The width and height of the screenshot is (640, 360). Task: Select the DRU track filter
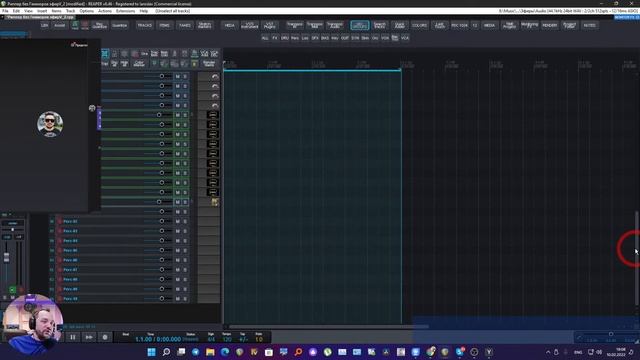coord(284,38)
